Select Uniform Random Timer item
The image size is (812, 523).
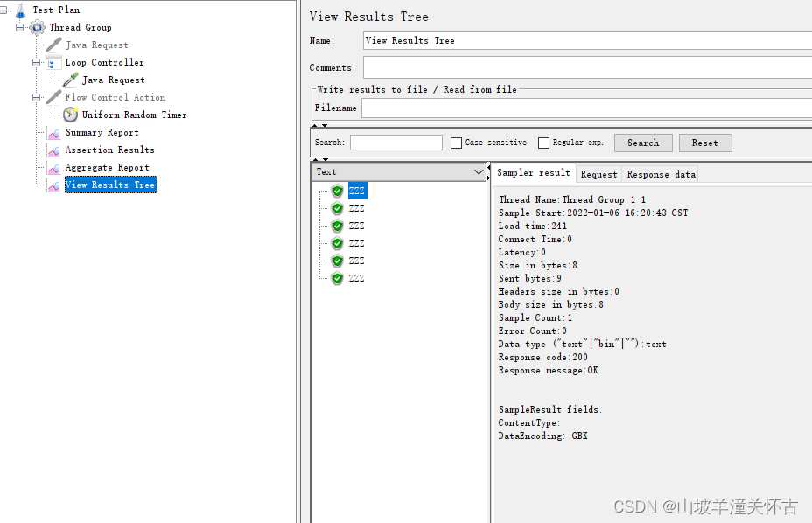(x=134, y=115)
